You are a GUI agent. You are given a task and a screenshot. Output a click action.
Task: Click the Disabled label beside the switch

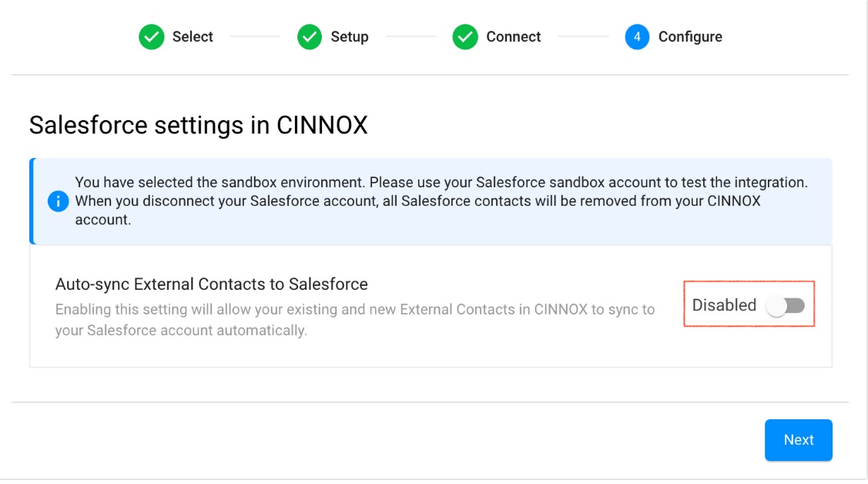tap(724, 305)
